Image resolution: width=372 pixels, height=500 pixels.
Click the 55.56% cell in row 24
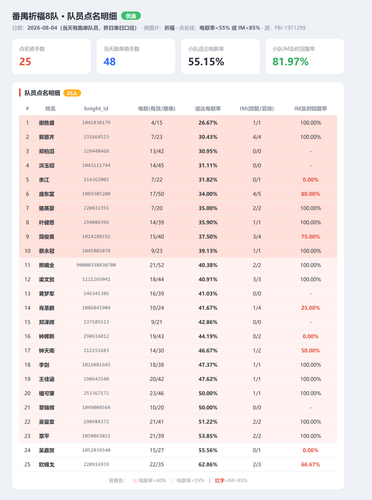(x=208, y=450)
